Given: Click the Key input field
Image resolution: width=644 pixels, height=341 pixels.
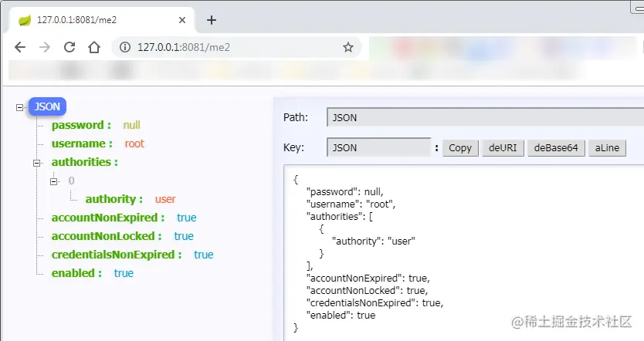Looking at the screenshot, I should [x=378, y=147].
